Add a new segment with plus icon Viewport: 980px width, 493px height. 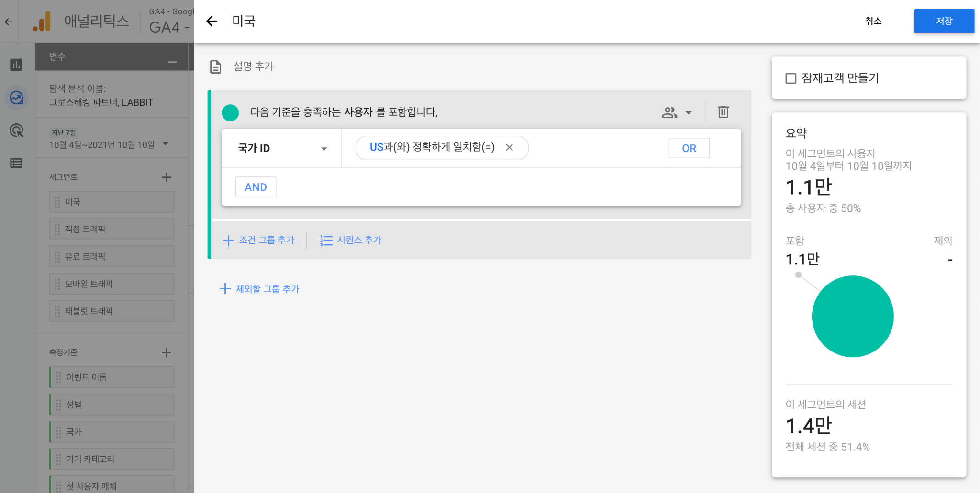pyautogui.click(x=166, y=177)
